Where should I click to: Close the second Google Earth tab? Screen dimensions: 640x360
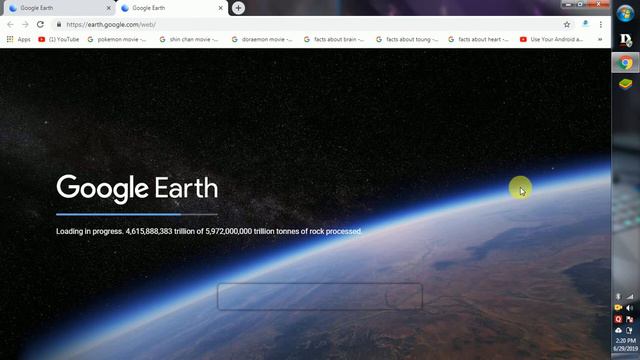pyautogui.click(x=220, y=8)
